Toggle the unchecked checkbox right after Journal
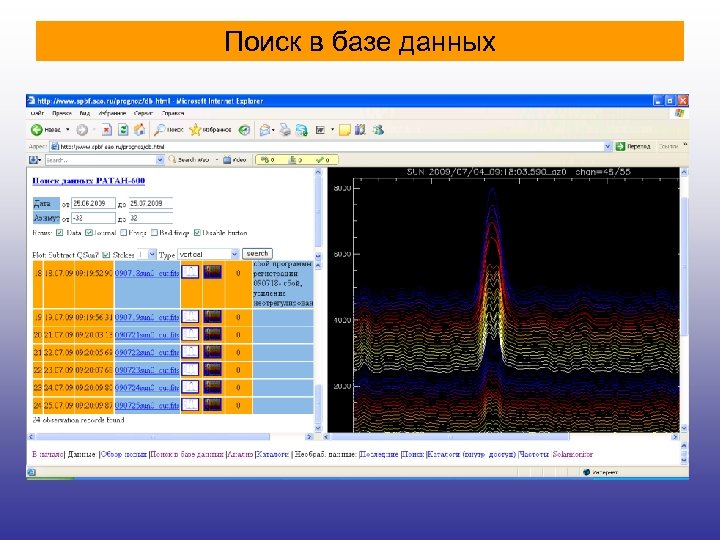 coord(123,233)
